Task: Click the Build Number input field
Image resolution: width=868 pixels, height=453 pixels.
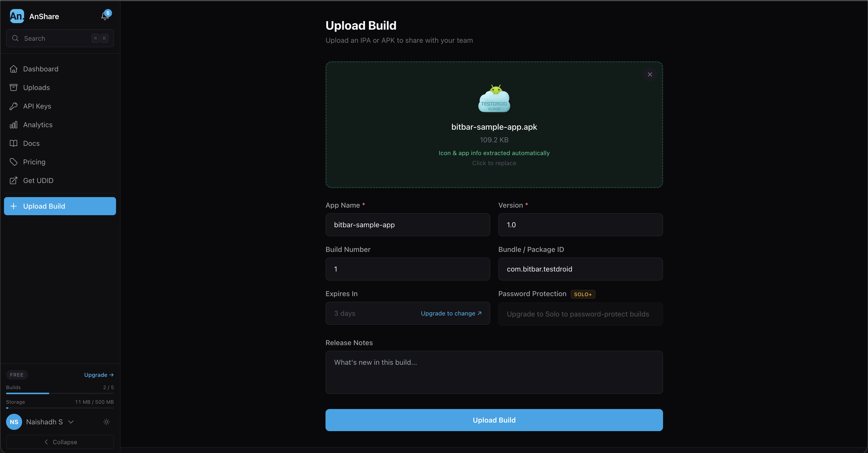Action: click(408, 269)
